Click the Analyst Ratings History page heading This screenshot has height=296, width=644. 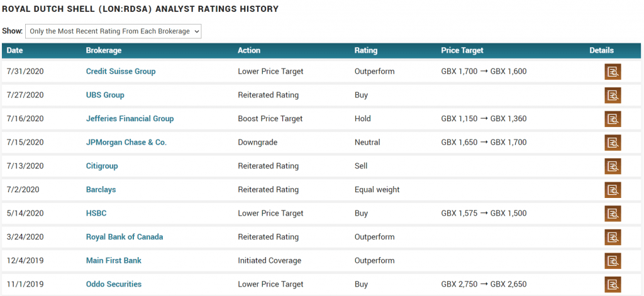pyautogui.click(x=140, y=9)
